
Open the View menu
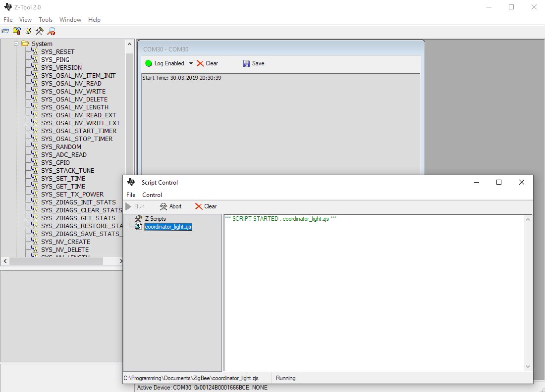coord(25,19)
